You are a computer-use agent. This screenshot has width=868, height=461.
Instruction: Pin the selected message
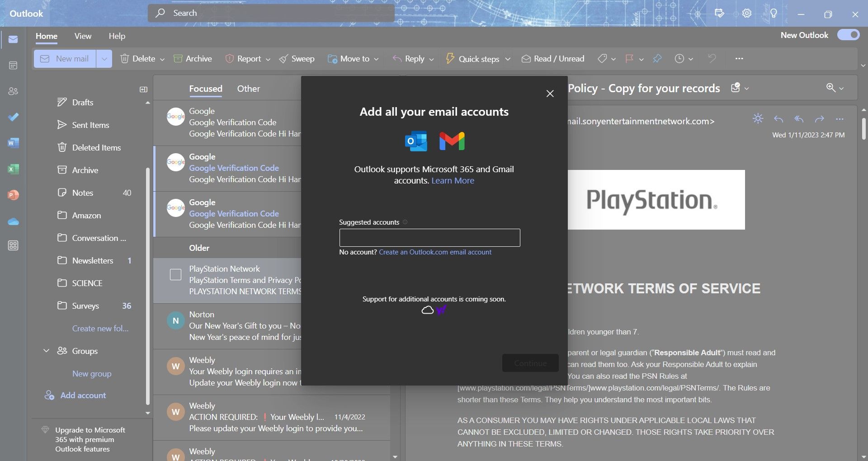(x=657, y=58)
